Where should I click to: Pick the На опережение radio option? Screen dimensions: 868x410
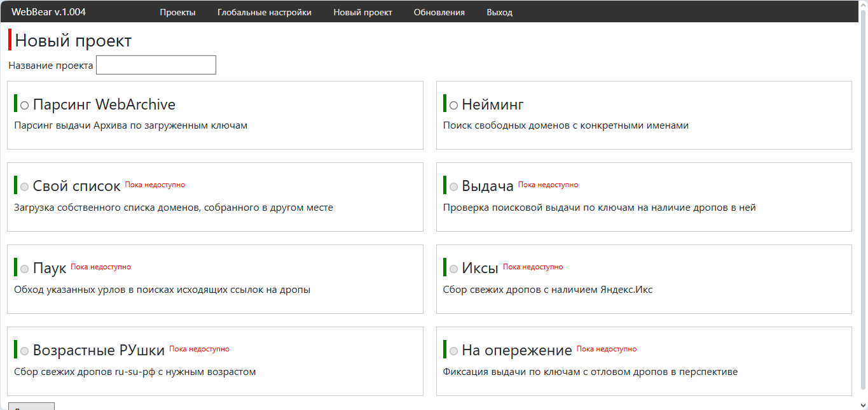(453, 351)
